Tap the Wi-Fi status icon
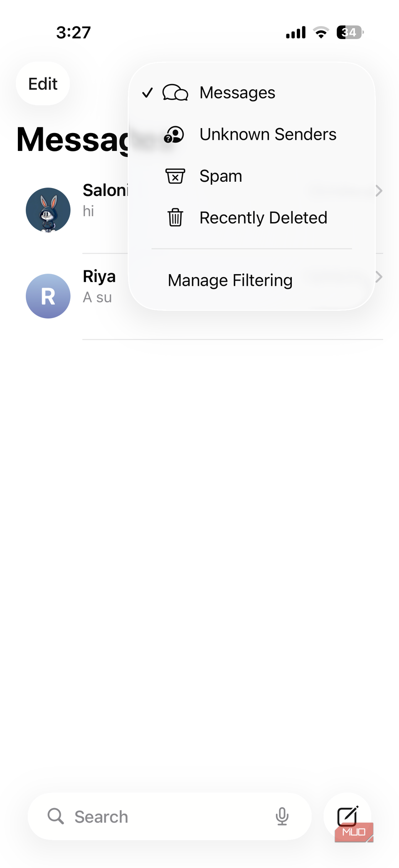The height and width of the screenshot is (868, 399). 320,32
